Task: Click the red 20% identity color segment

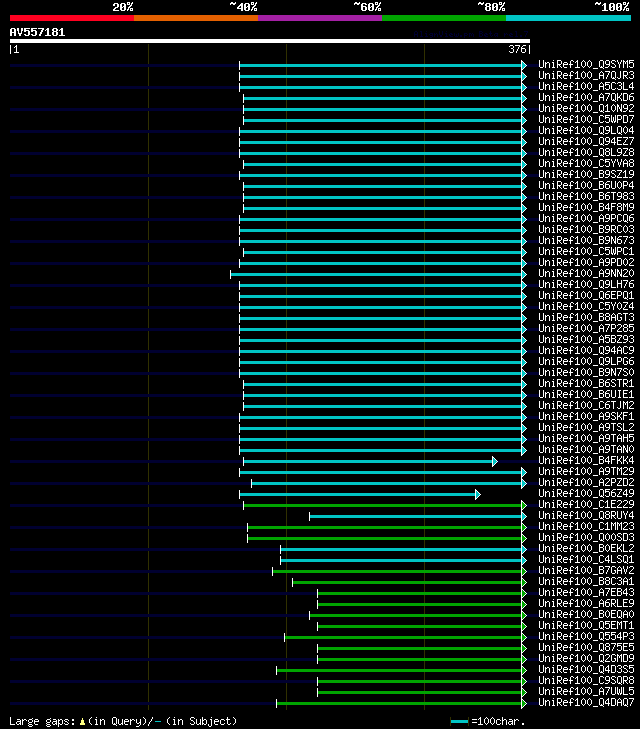Action: point(72,18)
